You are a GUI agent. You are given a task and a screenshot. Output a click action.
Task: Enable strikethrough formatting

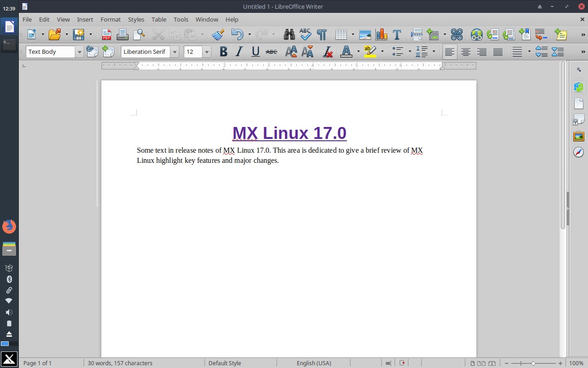tap(271, 52)
